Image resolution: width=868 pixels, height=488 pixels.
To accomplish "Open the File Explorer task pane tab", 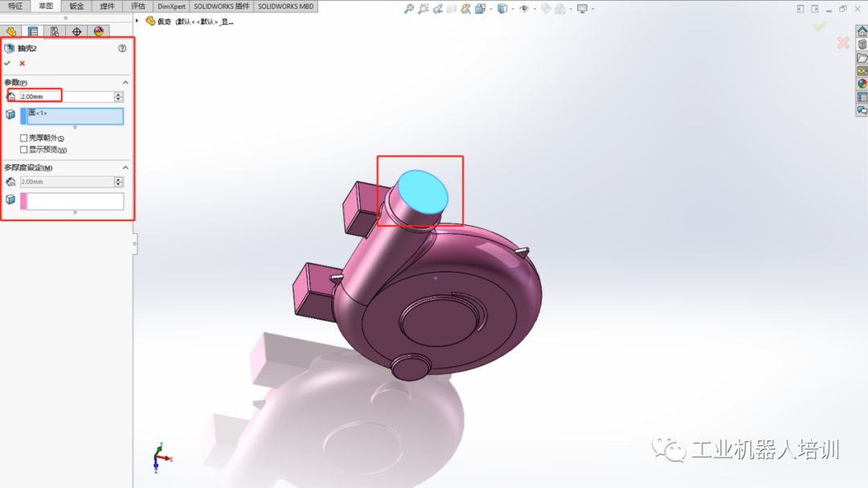I will 862,58.
